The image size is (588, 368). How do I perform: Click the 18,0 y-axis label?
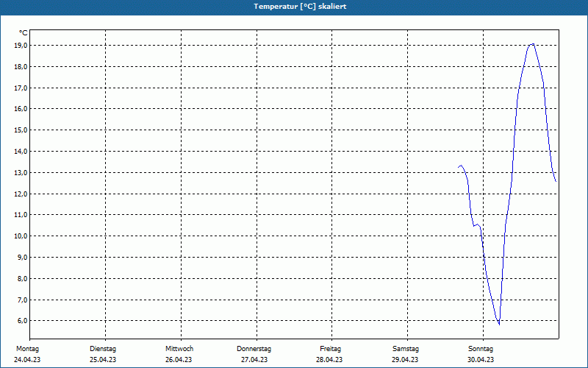[21, 67]
